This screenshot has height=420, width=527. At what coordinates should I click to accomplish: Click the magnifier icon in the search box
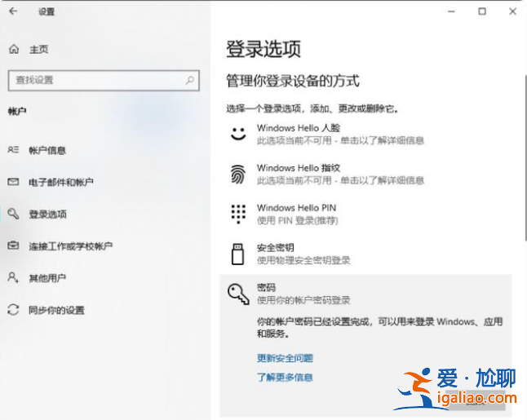[190, 80]
